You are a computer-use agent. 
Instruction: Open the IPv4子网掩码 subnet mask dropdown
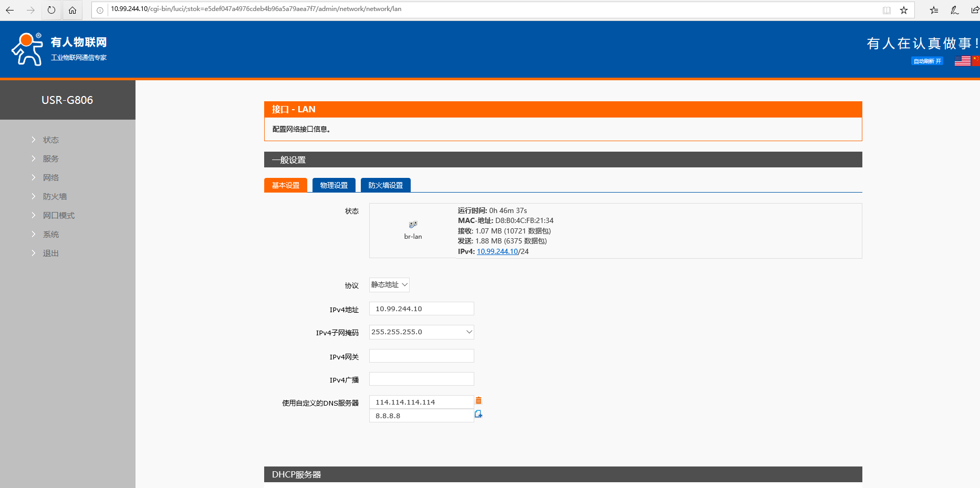pyautogui.click(x=421, y=332)
